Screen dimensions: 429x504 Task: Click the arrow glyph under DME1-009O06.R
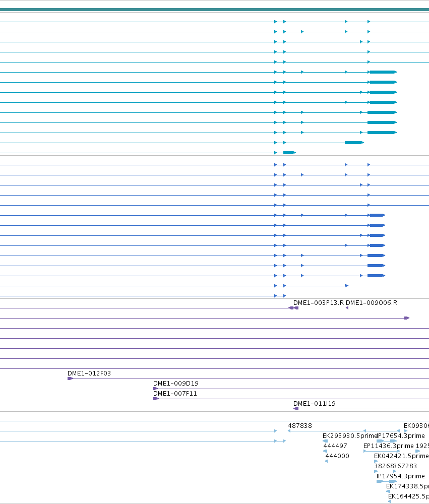coord(347,308)
